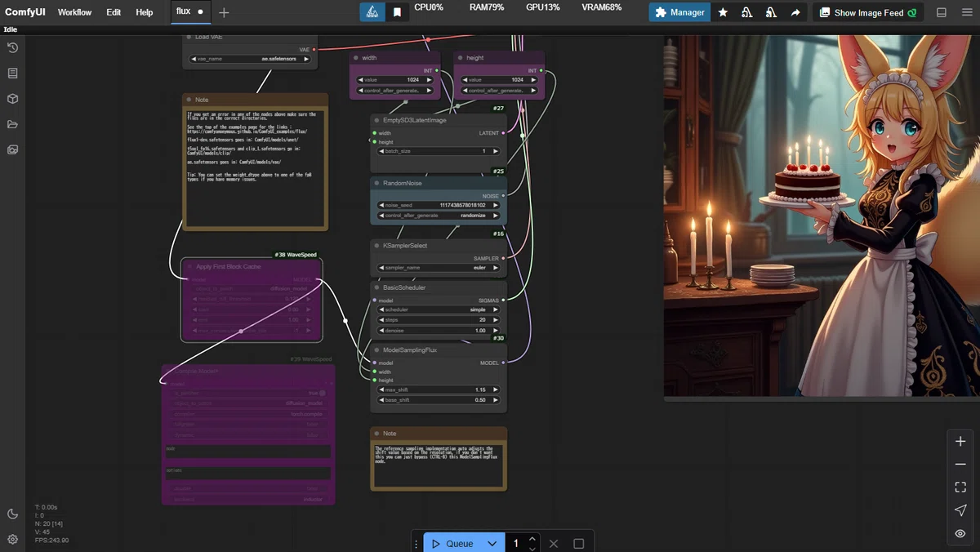Click the noise_seed value field
Image resolution: width=980 pixels, height=552 pixels.
pos(439,205)
